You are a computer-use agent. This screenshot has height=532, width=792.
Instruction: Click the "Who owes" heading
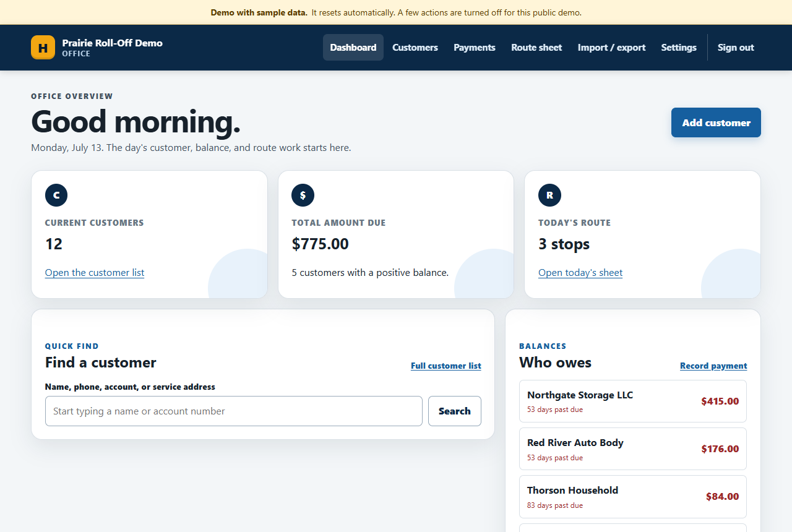[555, 363]
